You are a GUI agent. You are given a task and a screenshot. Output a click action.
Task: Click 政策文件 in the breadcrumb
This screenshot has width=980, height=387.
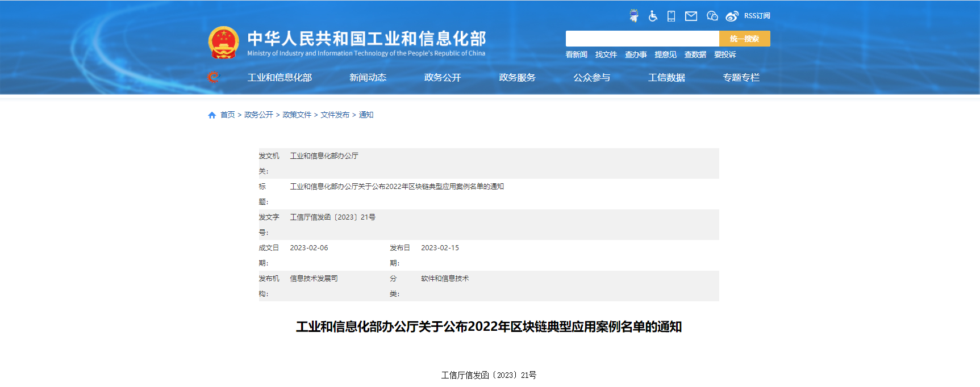[x=297, y=115]
